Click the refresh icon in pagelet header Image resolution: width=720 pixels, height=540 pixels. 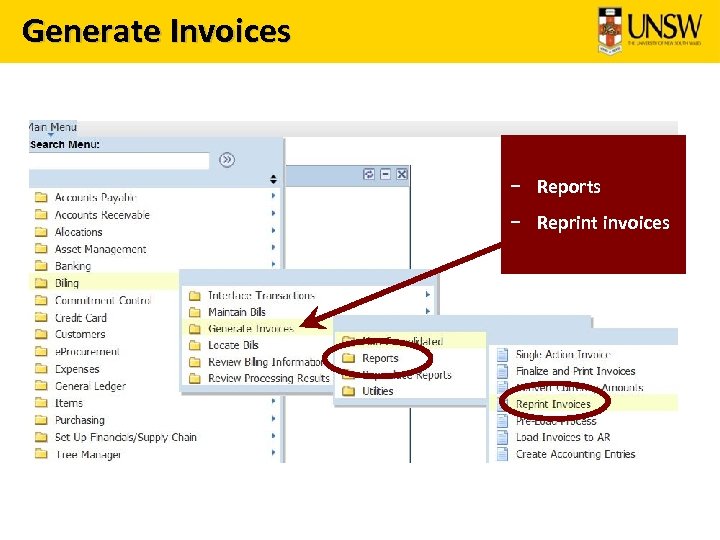click(369, 174)
